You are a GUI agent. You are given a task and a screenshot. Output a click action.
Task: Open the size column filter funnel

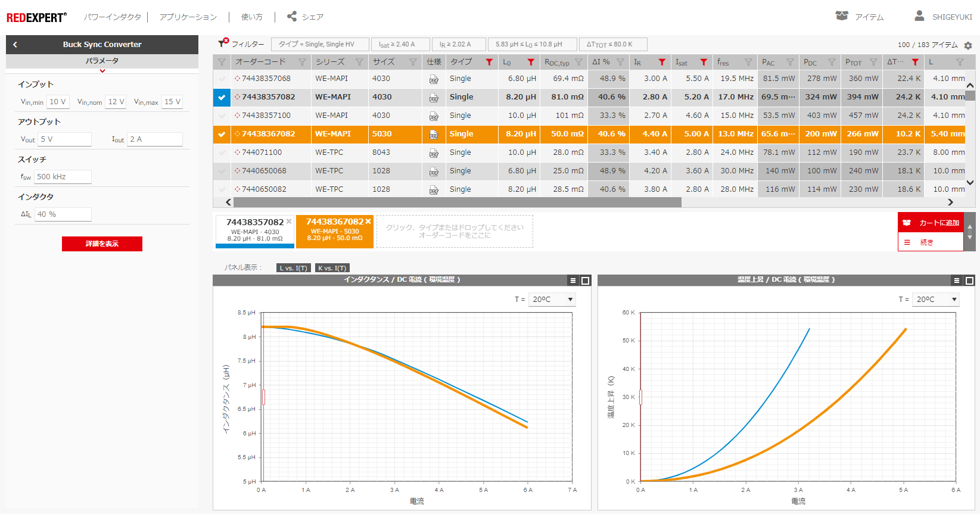(x=413, y=62)
